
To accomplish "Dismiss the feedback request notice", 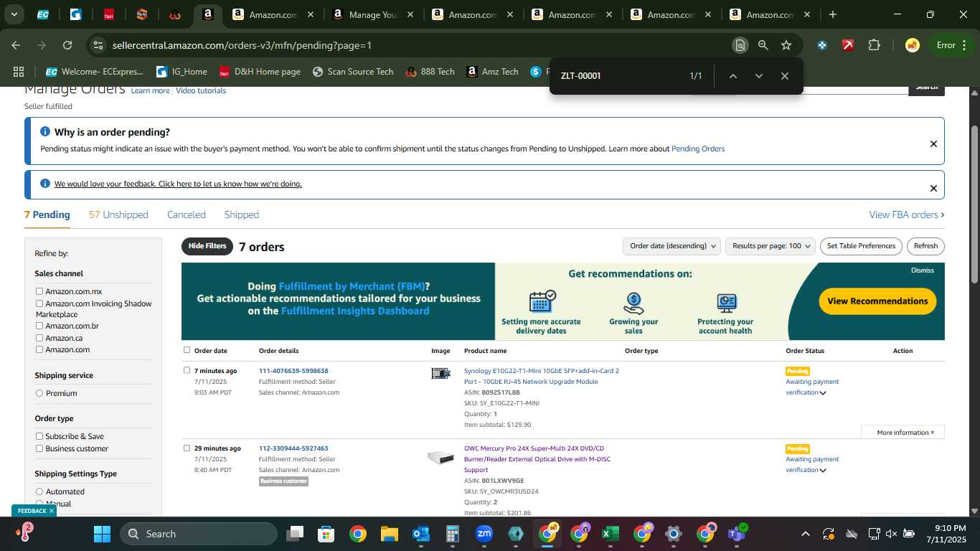I will coord(933,189).
